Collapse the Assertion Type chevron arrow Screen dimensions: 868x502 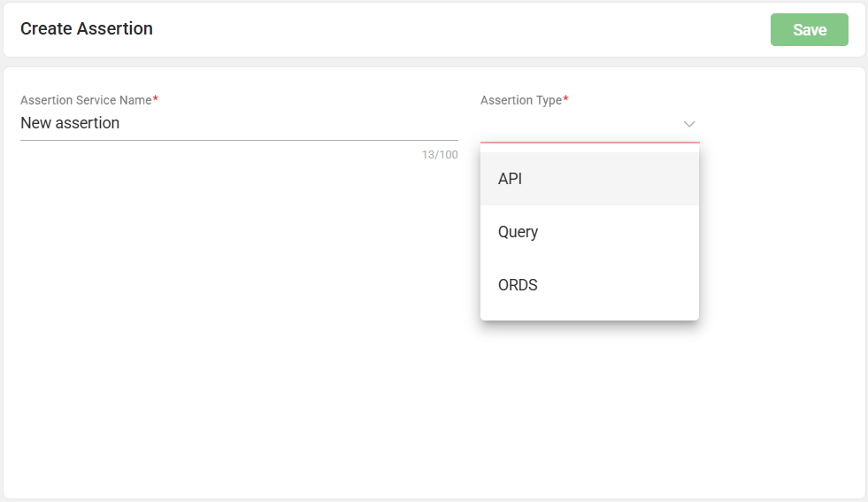(689, 124)
